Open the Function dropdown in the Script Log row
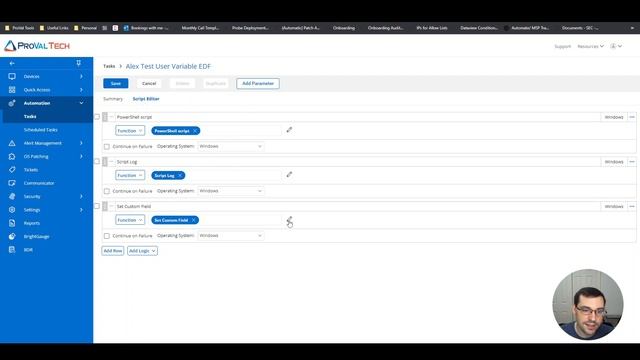640x360 pixels. pyautogui.click(x=130, y=176)
